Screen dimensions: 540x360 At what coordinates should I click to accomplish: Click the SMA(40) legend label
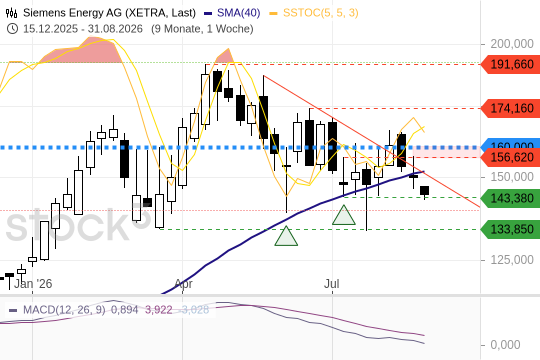[238, 13]
